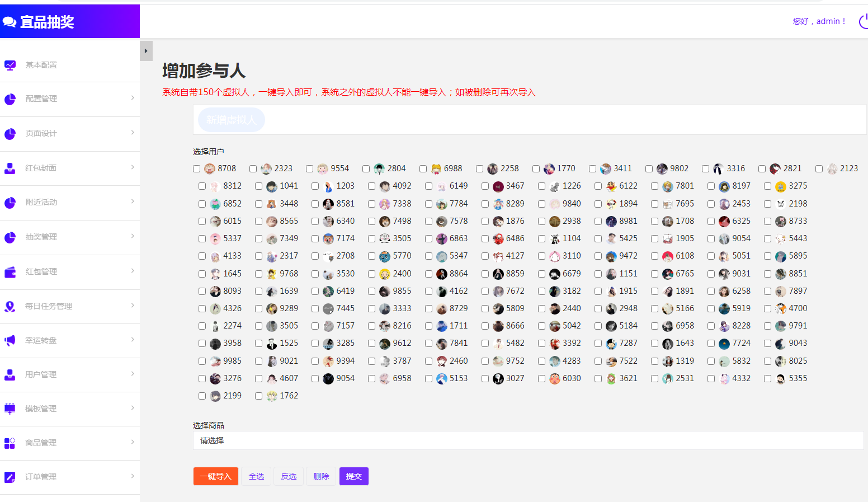Expand the 订单管理 menu chevron

click(133, 476)
